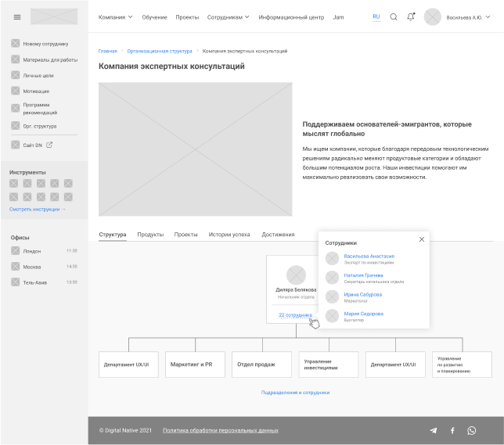Click the Программа рекомендаций sidebar icon
This screenshot has width=504, height=445.
click(x=15, y=108)
